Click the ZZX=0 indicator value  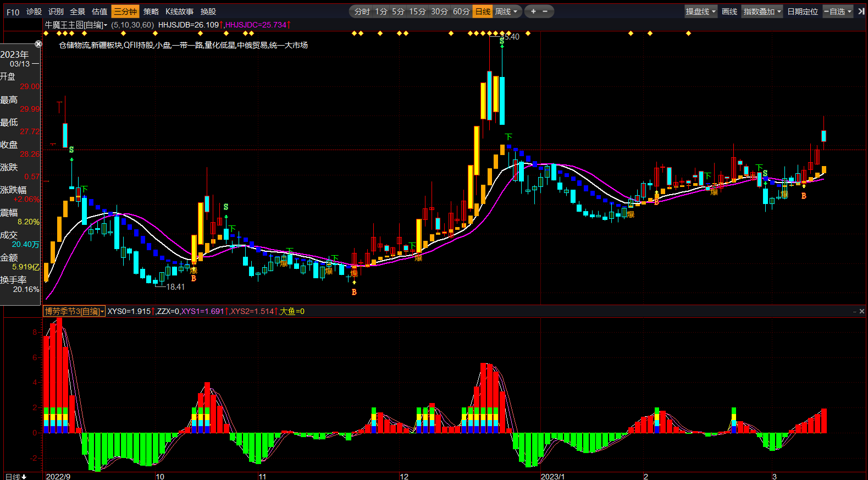click(168, 311)
